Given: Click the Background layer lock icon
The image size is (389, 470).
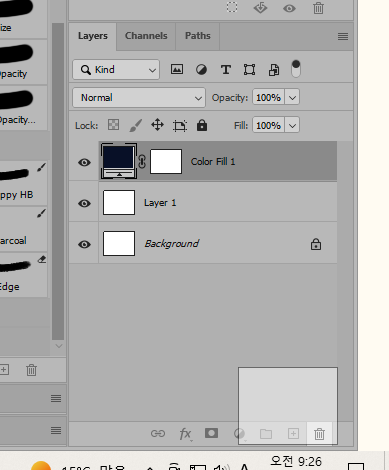Looking at the screenshot, I should [x=316, y=244].
